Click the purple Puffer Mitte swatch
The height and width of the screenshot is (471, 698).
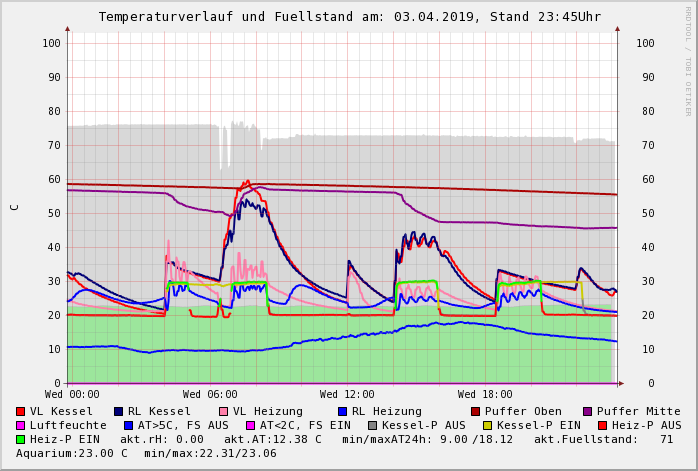[588, 411]
